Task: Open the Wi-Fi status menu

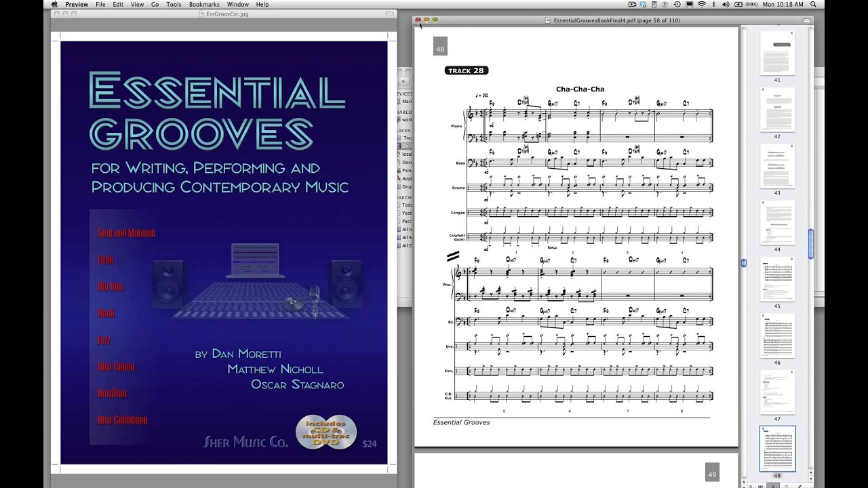Action: (x=702, y=4)
